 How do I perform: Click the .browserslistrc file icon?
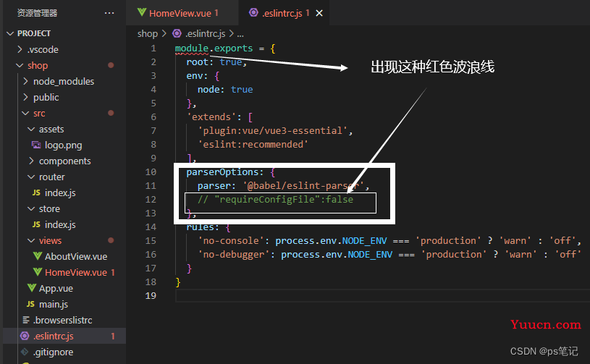26,320
